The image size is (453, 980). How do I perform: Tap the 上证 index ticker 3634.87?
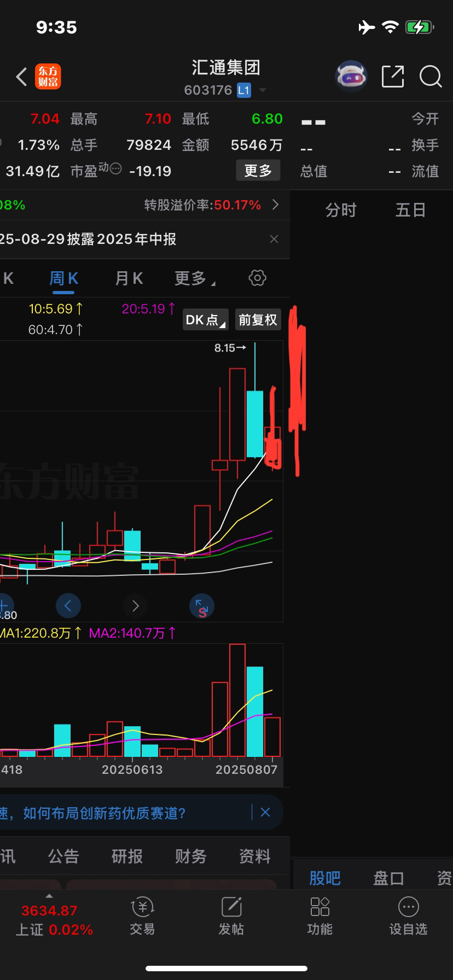coord(49,911)
